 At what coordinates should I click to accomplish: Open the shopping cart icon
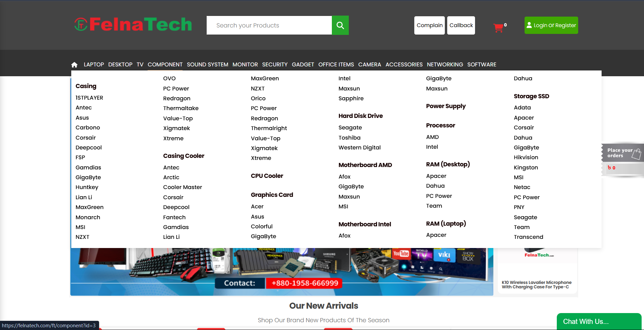click(x=498, y=27)
